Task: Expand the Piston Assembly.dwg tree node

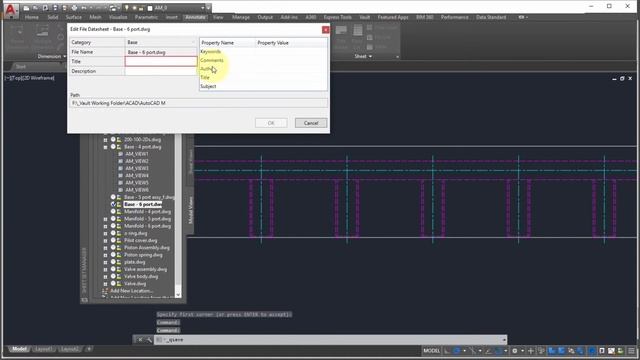Action: coord(105,248)
